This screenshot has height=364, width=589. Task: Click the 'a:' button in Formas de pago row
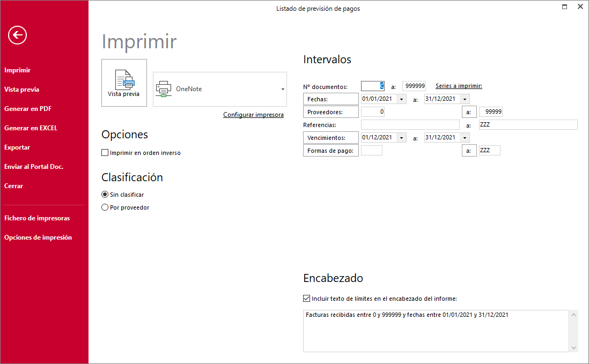click(469, 151)
